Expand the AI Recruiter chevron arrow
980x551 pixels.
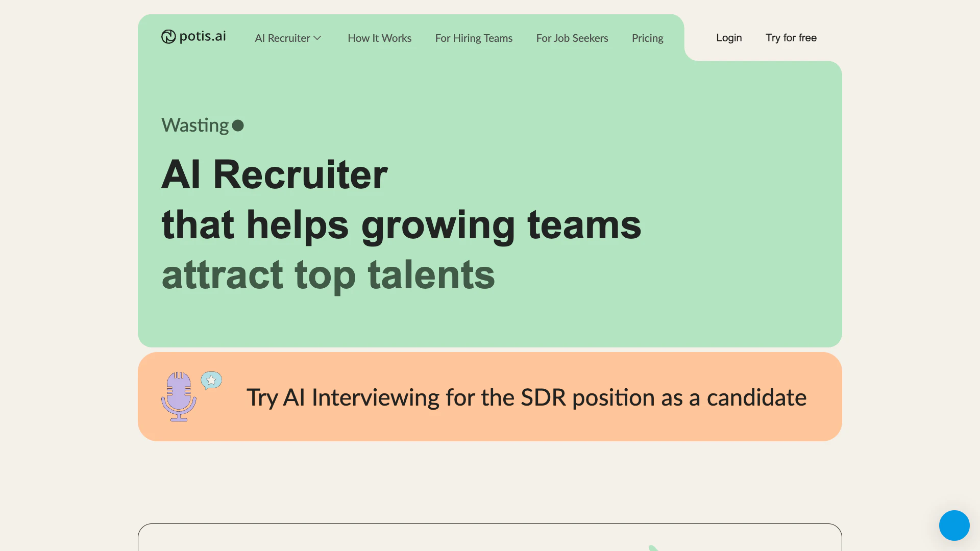(317, 38)
